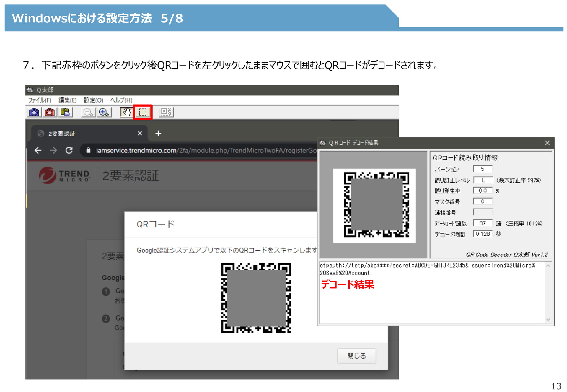Select the 2要素認証 browser tab
This screenshot has width=567, height=392.
89,134
